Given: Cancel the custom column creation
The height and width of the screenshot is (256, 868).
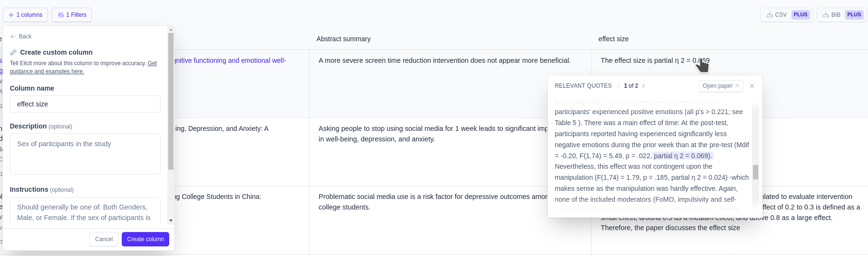Looking at the screenshot, I should pos(104,239).
